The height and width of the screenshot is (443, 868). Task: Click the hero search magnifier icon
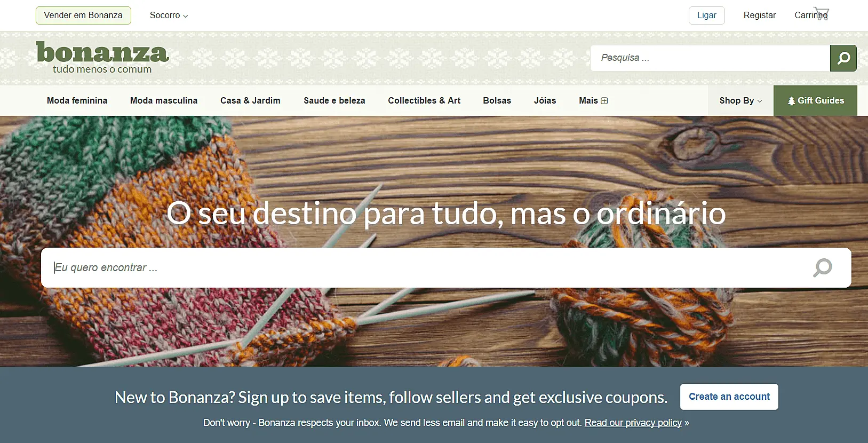[x=822, y=267]
